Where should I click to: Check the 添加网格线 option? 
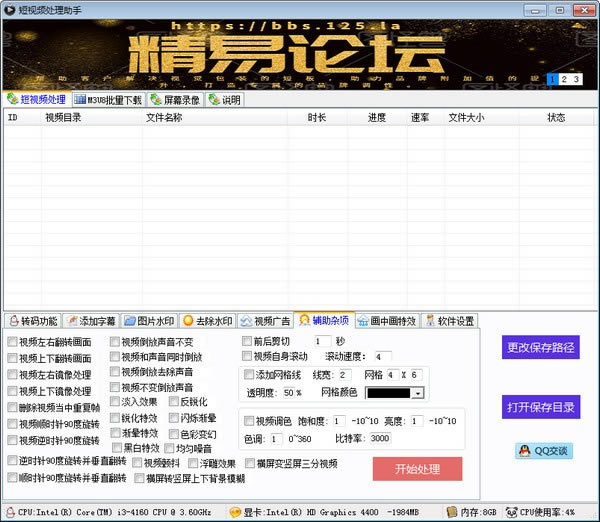click(250, 374)
